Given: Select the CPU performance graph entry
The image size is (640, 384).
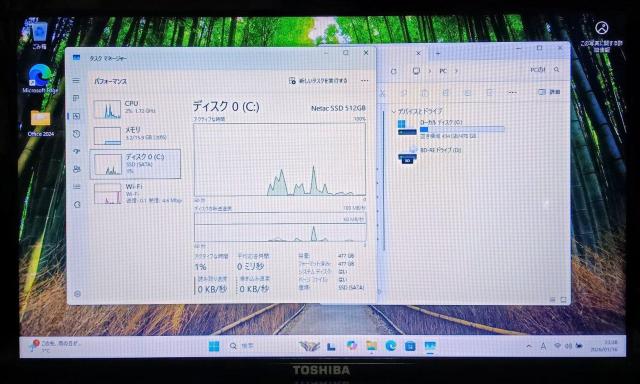Looking at the screenshot, I should [136, 109].
